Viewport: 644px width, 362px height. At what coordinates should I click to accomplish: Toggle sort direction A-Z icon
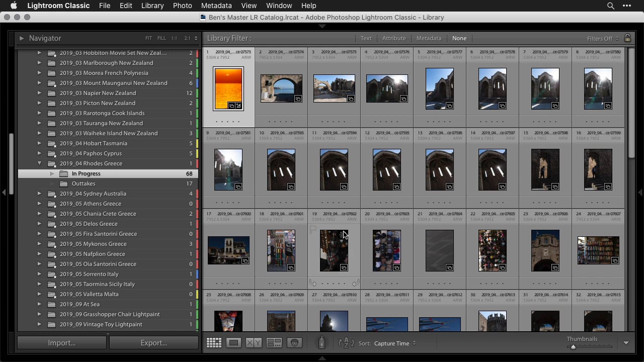click(x=347, y=343)
